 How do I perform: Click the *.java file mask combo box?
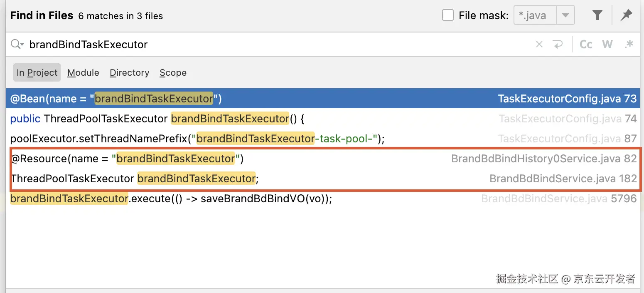(x=535, y=15)
